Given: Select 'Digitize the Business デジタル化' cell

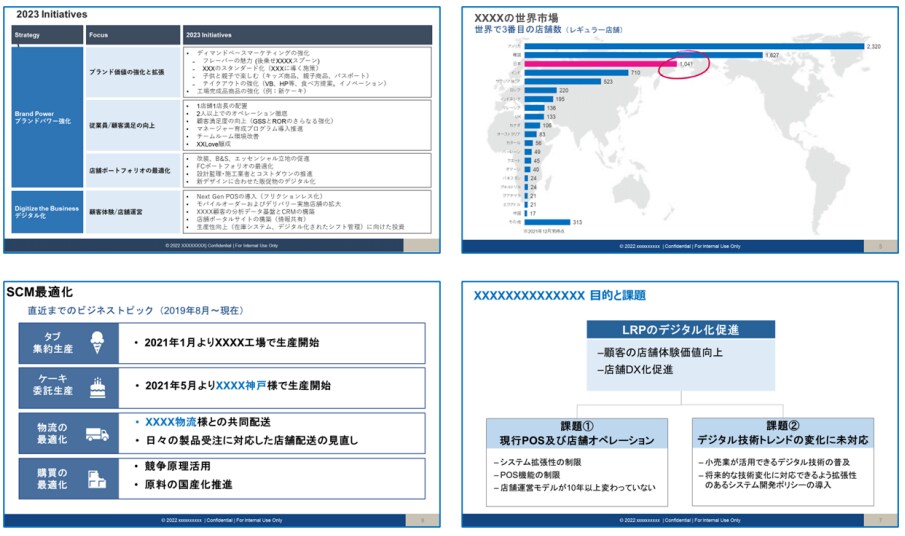Looking at the screenshot, I should click(x=47, y=212).
